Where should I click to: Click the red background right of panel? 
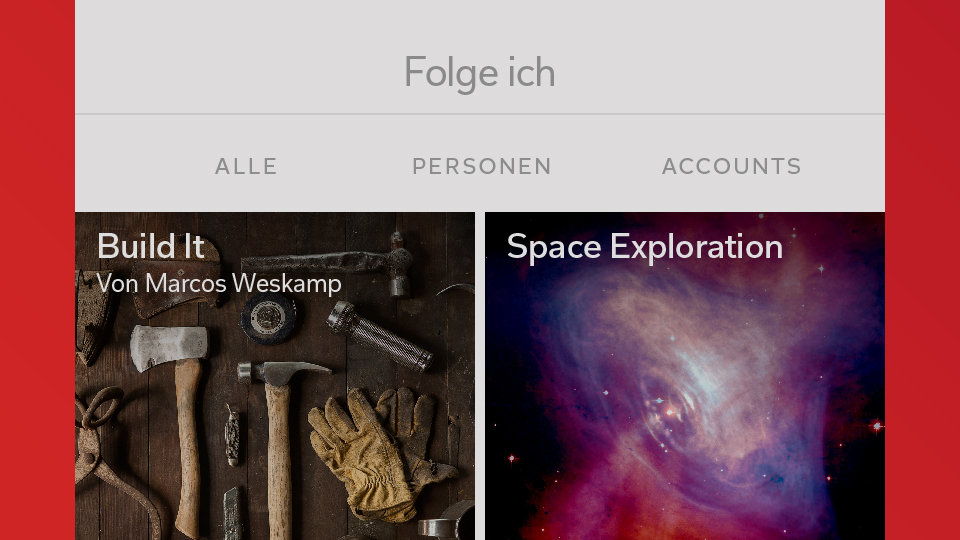point(922,270)
